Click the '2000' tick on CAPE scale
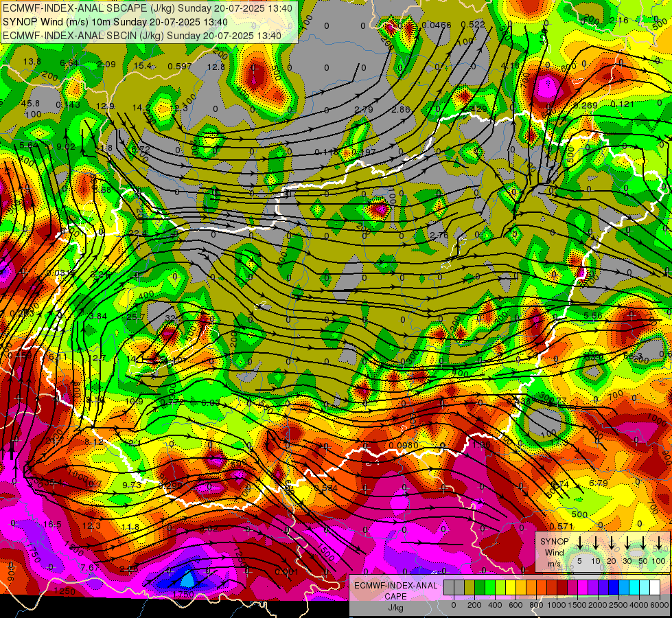Screen dimensions: 672x618 (x=598, y=605)
